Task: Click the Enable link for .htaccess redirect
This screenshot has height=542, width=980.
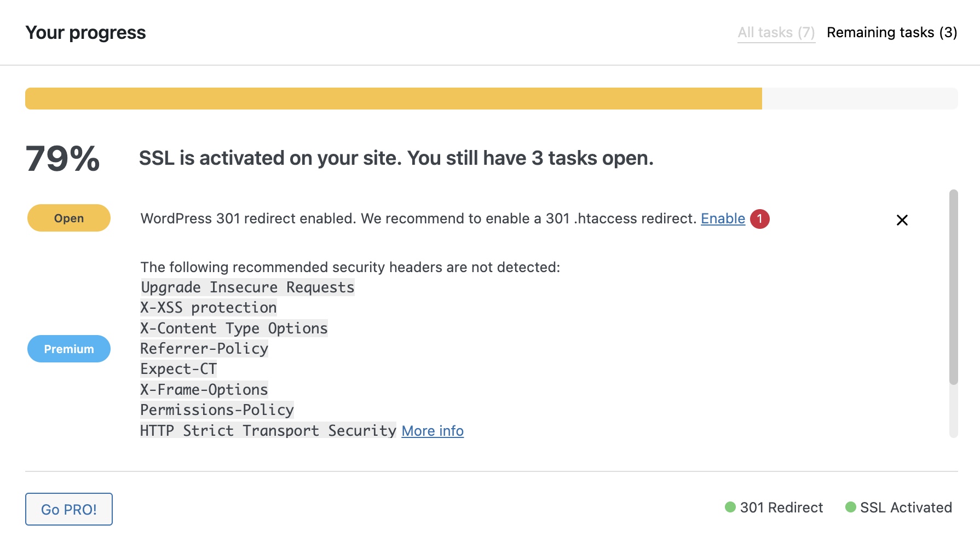Action: 723,218
